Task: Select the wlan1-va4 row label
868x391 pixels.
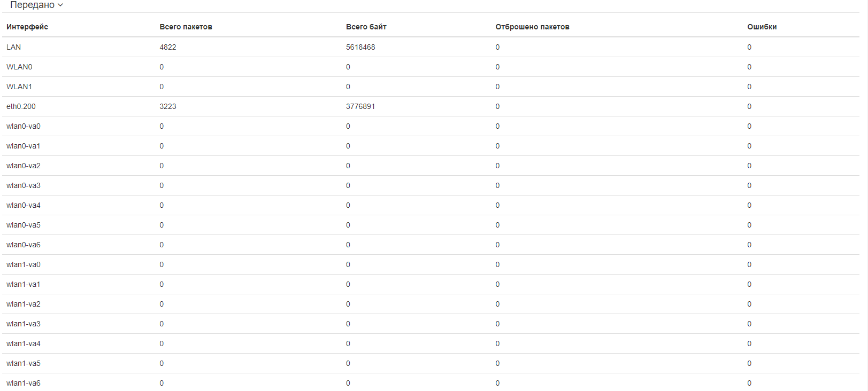Action: pos(24,343)
